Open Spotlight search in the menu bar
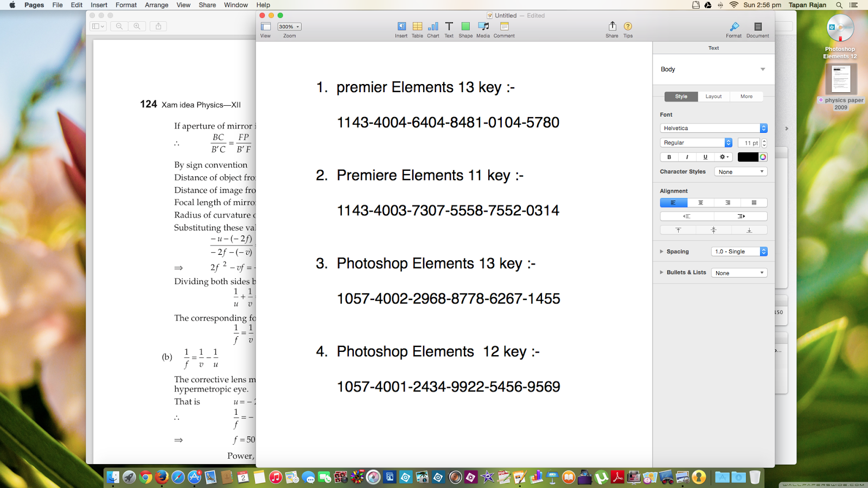Image resolution: width=868 pixels, height=488 pixels. tap(839, 5)
